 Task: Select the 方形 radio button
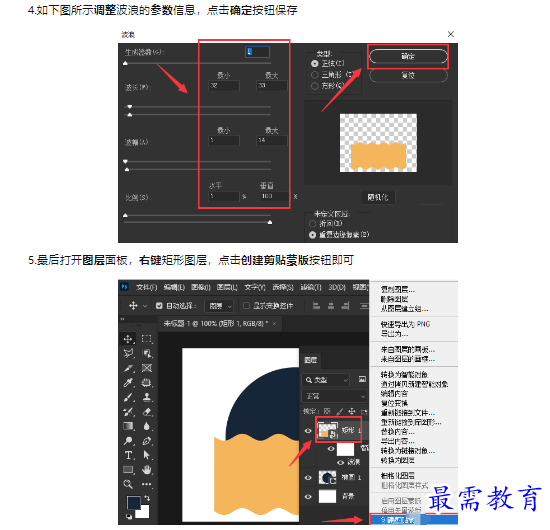click(x=315, y=86)
